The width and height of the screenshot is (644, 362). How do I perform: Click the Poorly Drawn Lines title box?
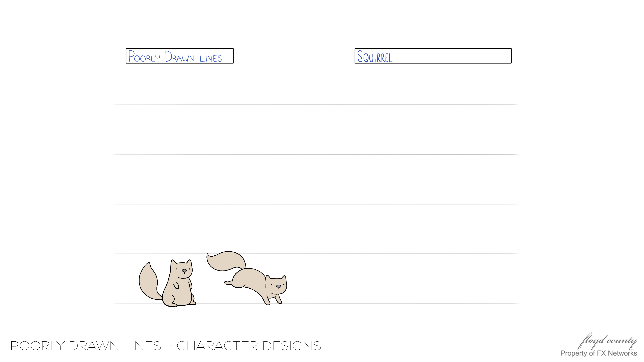[179, 56]
